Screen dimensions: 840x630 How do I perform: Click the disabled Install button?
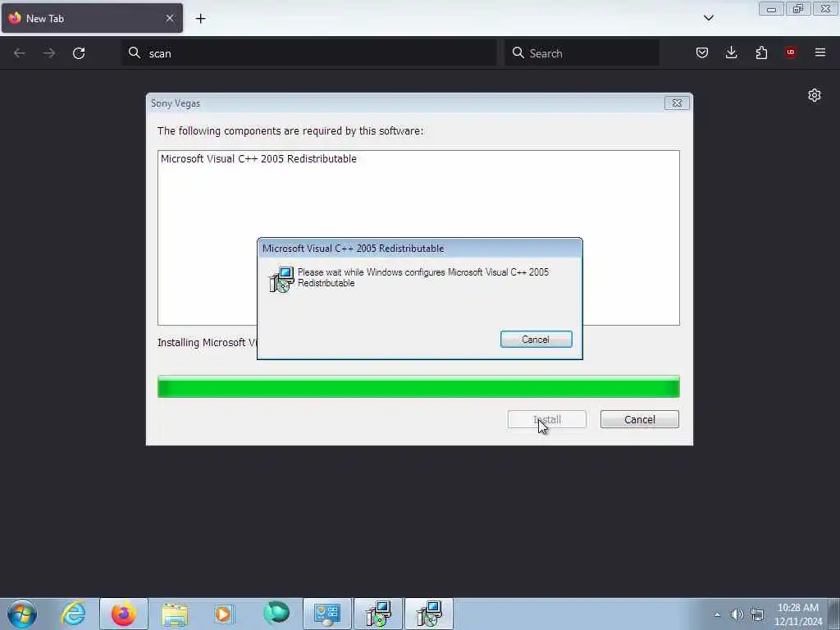[547, 419]
